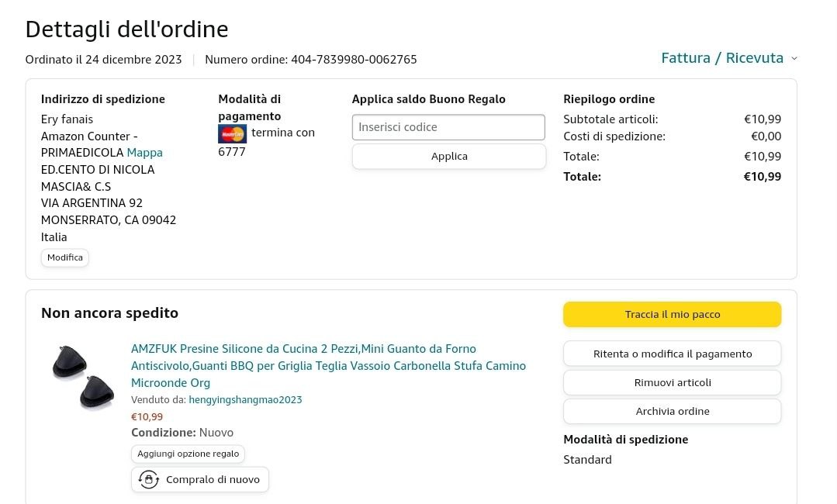837x504 pixels.
Task: Choose Archivia ordine
Action: pos(672,411)
